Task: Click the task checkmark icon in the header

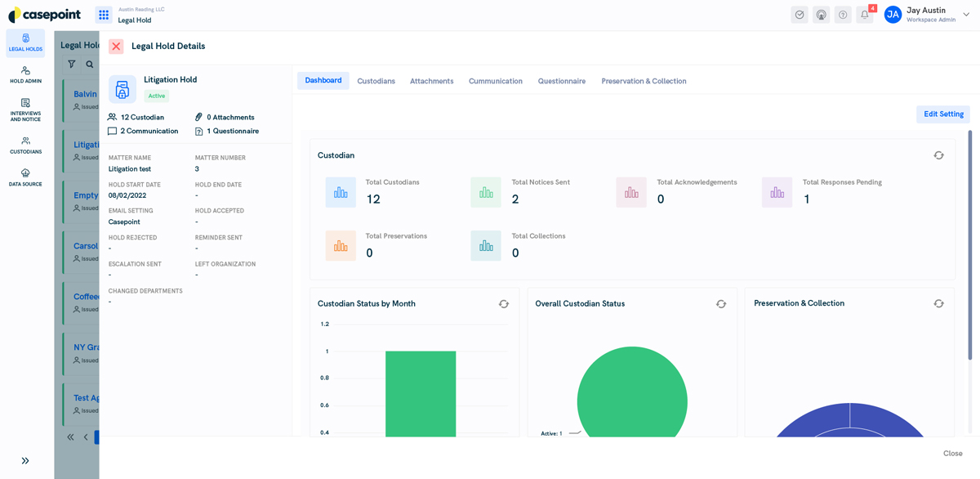Action: tap(799, 15)
